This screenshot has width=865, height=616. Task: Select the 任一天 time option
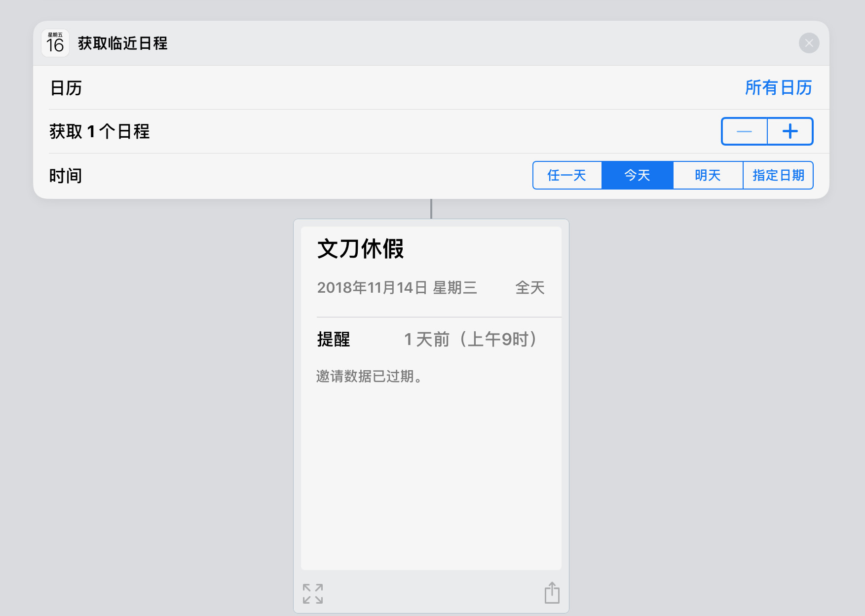point(567,175)
